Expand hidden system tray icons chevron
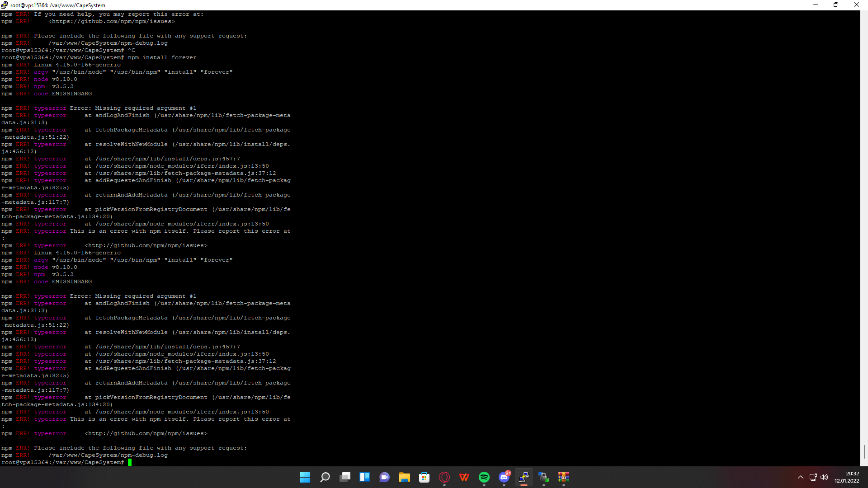868x488 pixels. pos(801,477)
